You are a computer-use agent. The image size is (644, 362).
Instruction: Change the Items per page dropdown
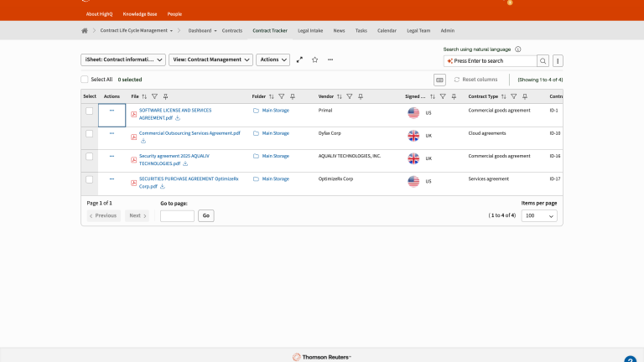point(539,215)
